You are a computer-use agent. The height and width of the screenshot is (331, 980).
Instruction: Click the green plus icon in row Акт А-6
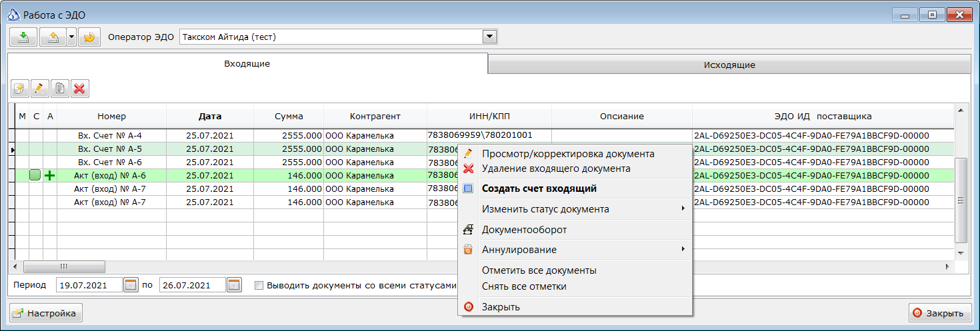(50, 175)
